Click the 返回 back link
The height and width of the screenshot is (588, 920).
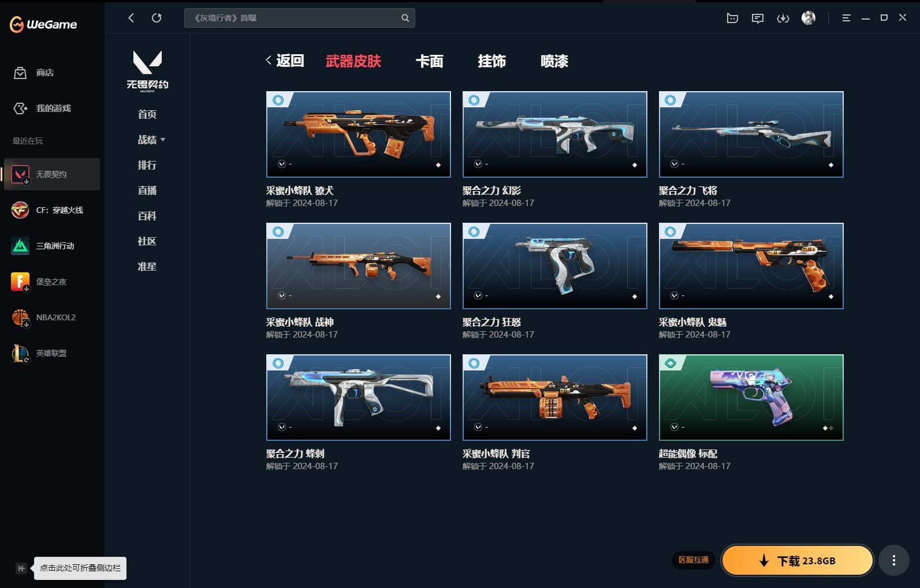point(285,61)
